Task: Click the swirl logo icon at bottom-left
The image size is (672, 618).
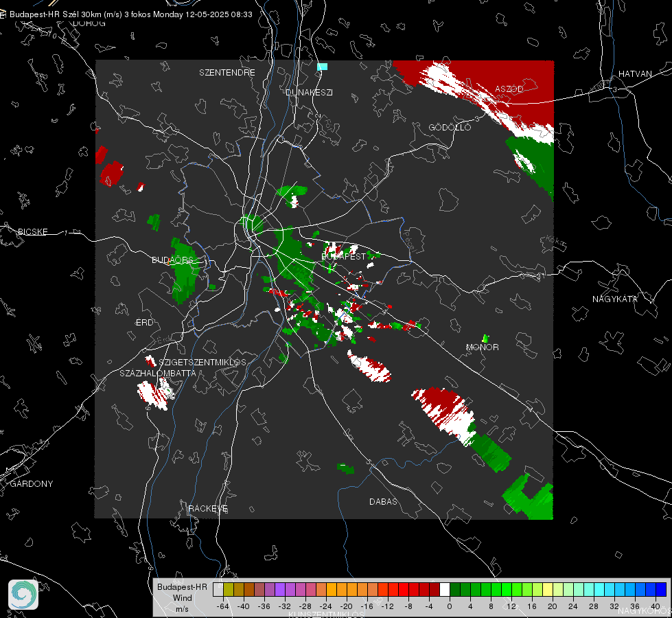Action: click(23, 595)
